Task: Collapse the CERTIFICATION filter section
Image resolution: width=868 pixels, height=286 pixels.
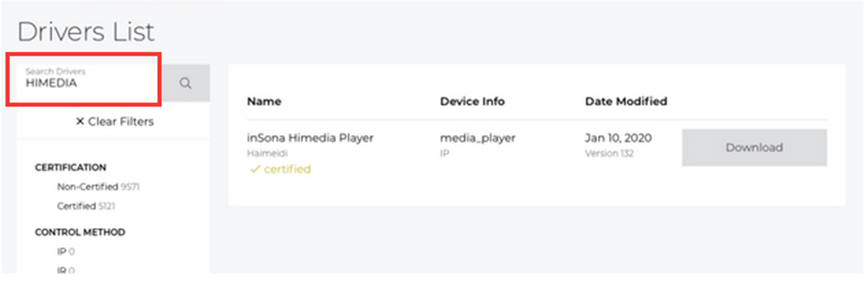Action: click(70, 168)
